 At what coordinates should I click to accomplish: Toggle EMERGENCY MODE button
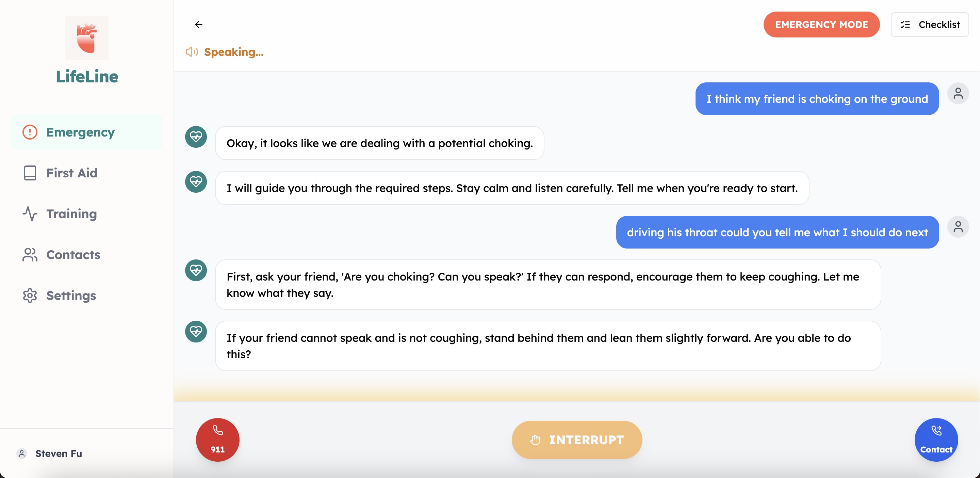tap(821, 25)
